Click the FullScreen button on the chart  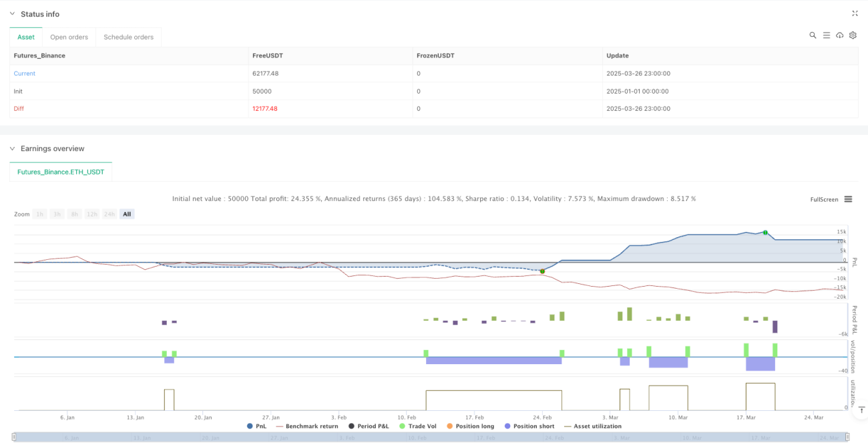824,199
